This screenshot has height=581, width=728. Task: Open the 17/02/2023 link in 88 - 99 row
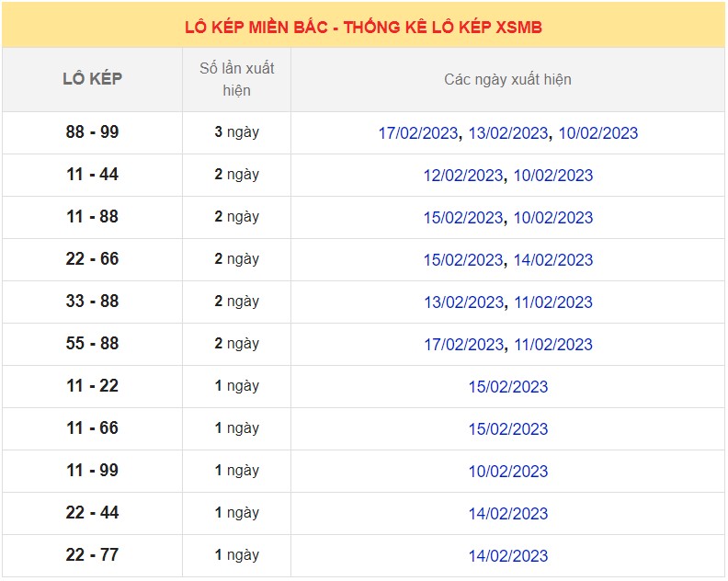pos(417,133)
